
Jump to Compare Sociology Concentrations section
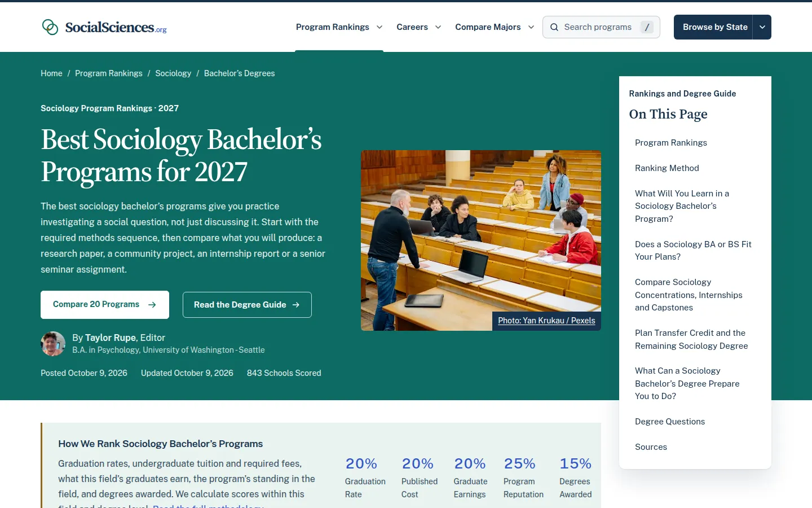(689, 295)
